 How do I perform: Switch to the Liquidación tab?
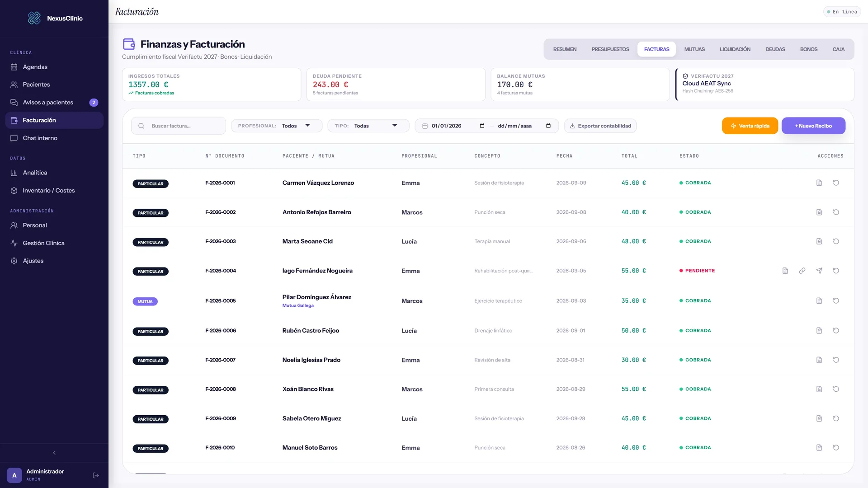click(x=735, y=49)
